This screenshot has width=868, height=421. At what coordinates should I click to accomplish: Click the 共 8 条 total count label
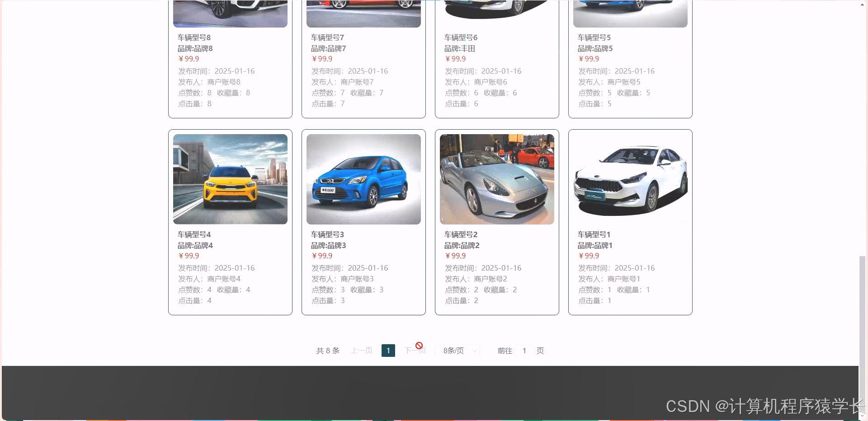coord(328,350)
